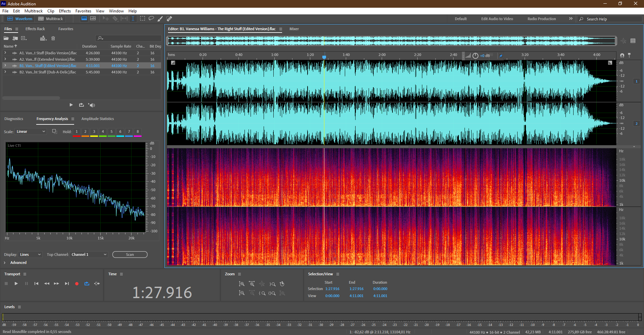Viewport: 644px width, 335px height.
Task: Switch to the Diagnostics tab
Action: [14, 119]
